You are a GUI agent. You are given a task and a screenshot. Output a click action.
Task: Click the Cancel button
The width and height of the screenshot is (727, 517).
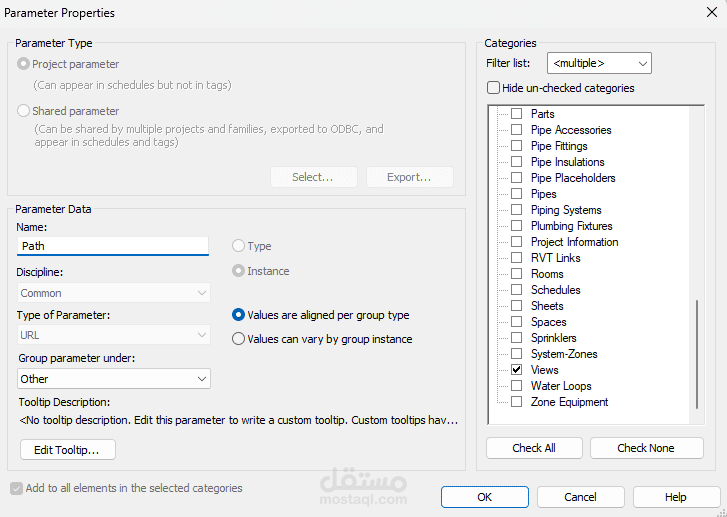coord(580,497)
